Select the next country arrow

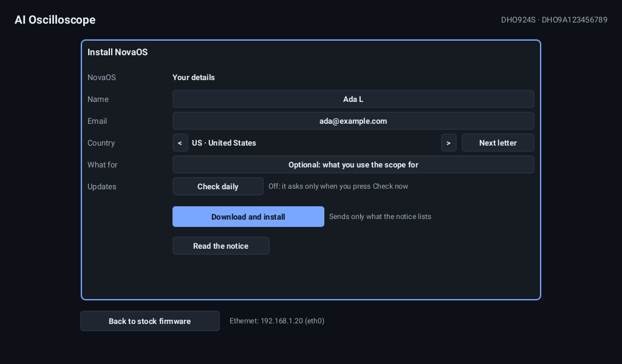pos(449,143)
